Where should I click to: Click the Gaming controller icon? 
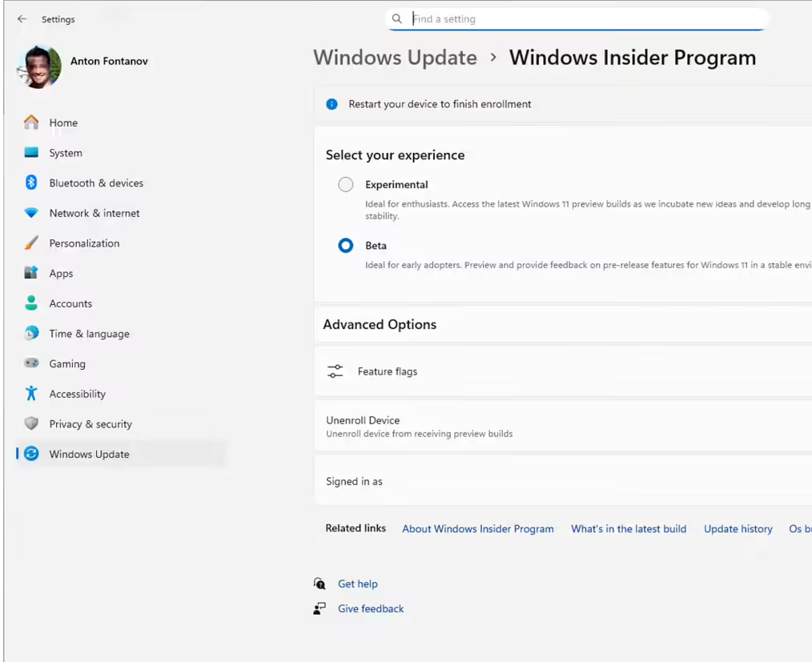[31, 363]
